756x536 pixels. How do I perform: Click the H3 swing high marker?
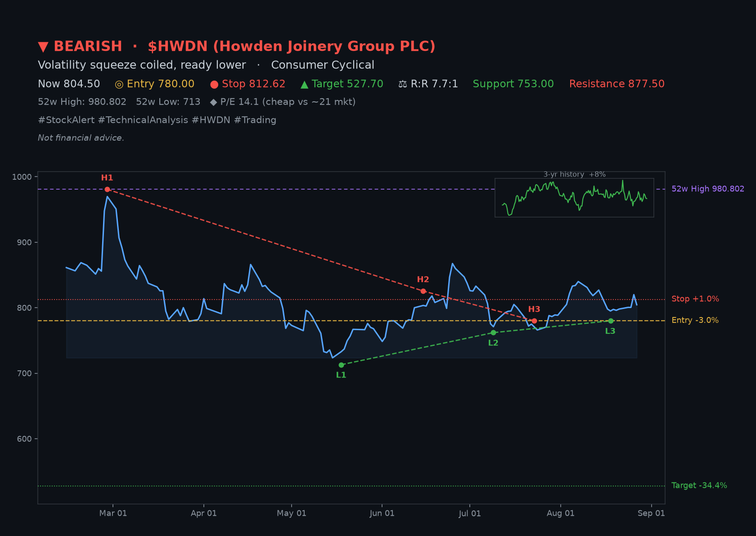(x=534, y=321)
